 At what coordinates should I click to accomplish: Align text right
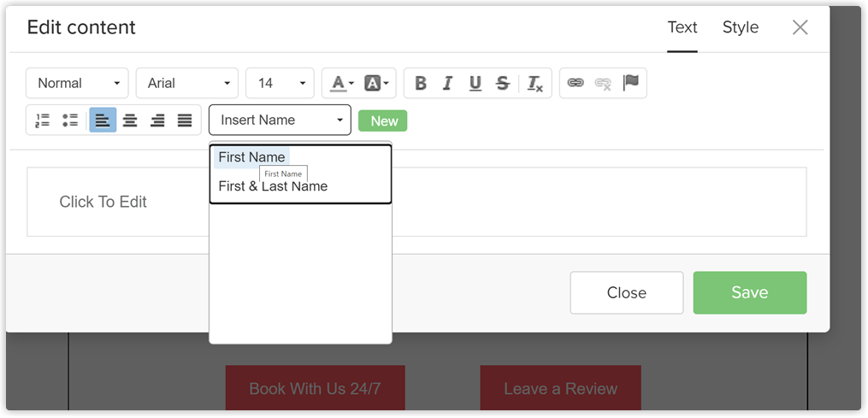coord(157,121)
